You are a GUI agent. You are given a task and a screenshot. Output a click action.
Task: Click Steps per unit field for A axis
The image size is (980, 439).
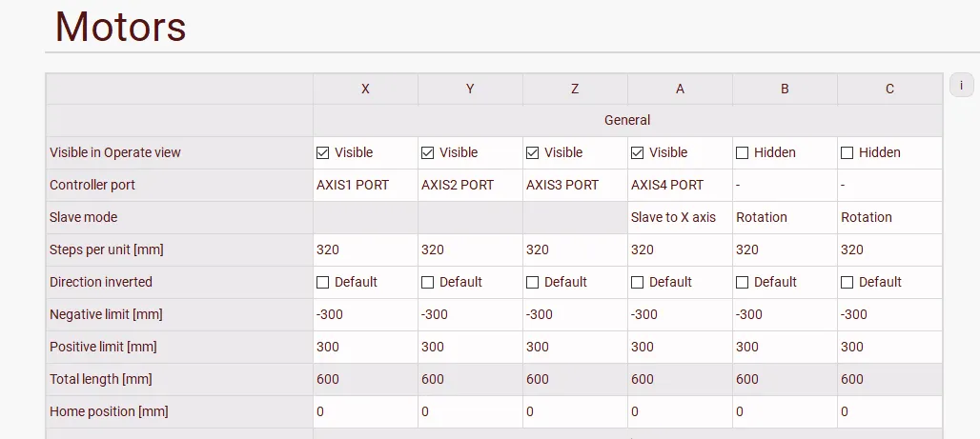click(681, 250)
